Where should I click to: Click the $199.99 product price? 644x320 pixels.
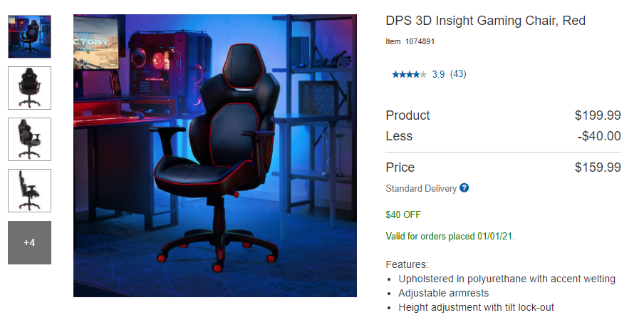pos(598,115)
